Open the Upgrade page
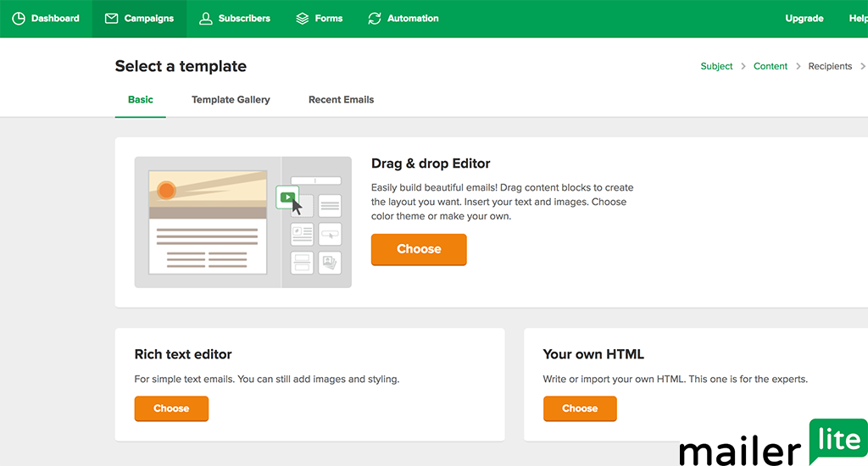868x466 pixels. pos(804,19)
